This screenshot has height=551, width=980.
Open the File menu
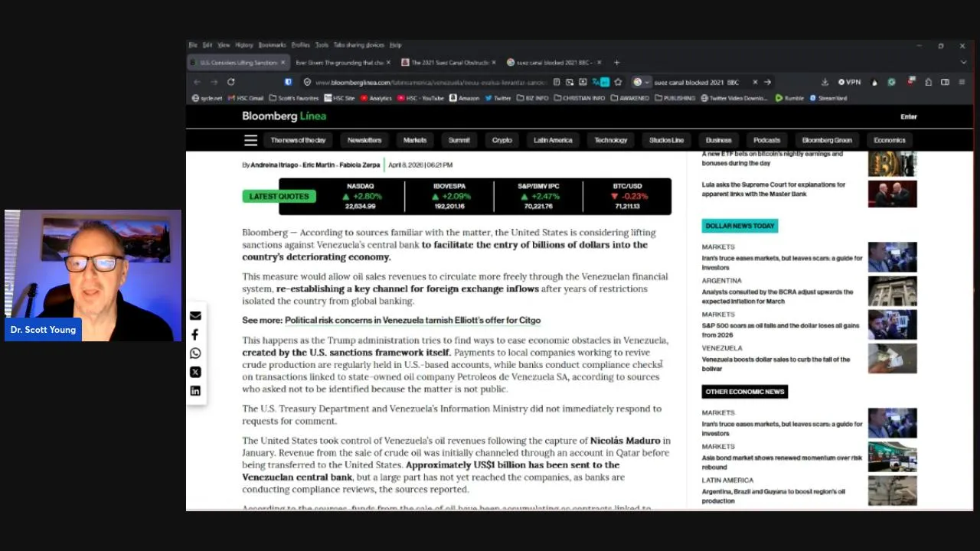coord(193,45)
